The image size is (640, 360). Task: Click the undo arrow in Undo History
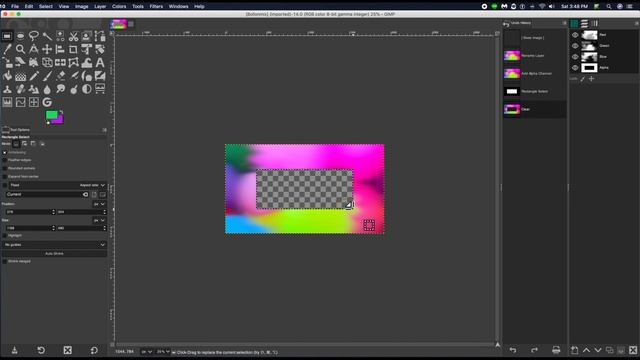point(513,350)
